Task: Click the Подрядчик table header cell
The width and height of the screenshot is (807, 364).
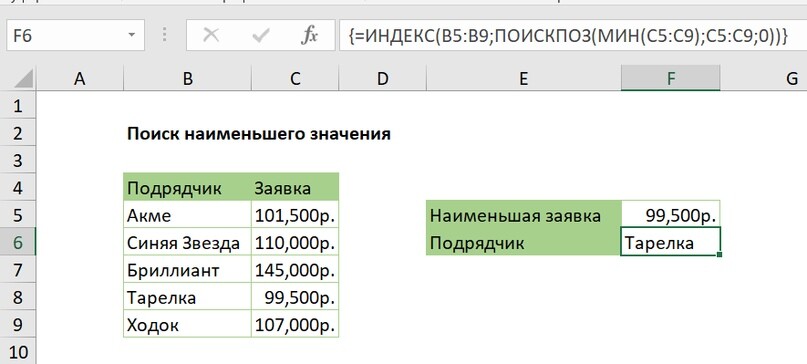Action: tap(187, 187)
